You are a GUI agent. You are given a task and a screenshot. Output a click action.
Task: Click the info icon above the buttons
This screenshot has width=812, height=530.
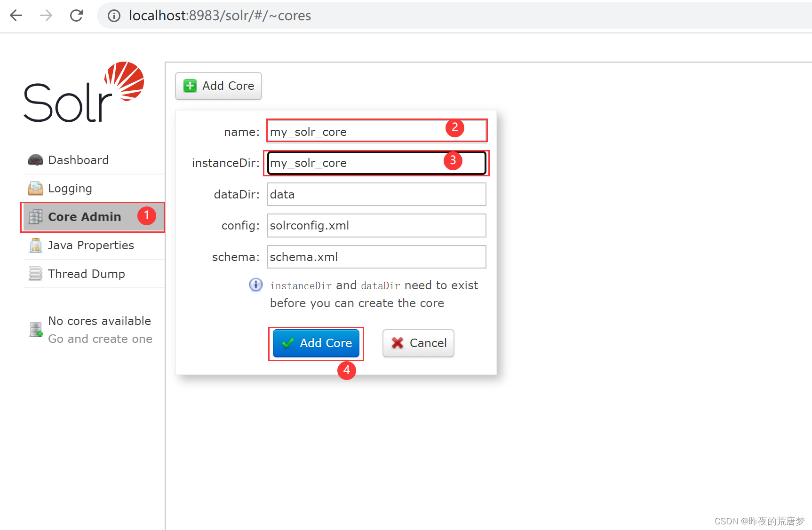[x=255, y=285]
